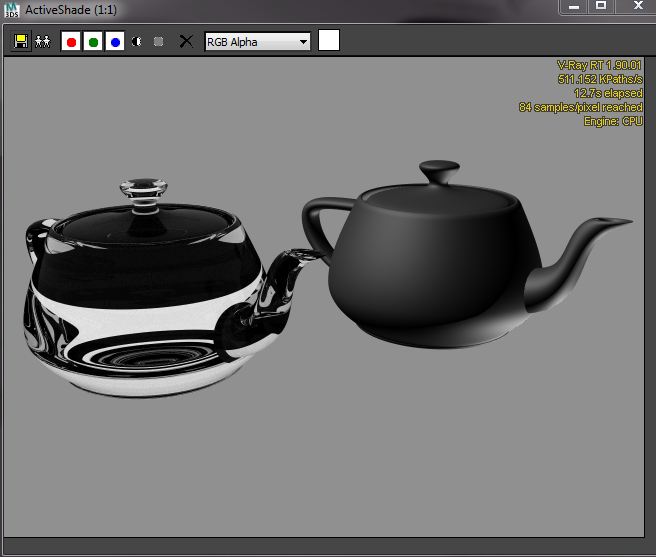Click the Clear image X icon
The height and width of the screenshot is (557, 656).
[186, 41]
